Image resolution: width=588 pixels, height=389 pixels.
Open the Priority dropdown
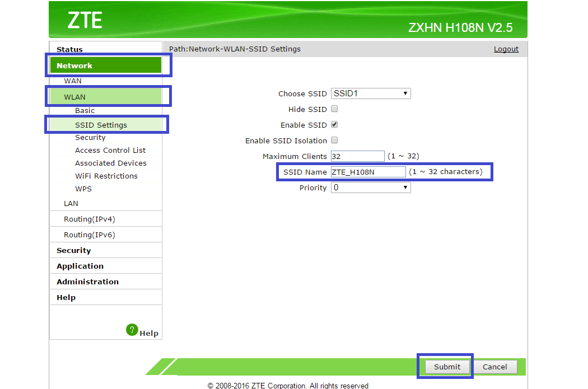coord(371,188)
